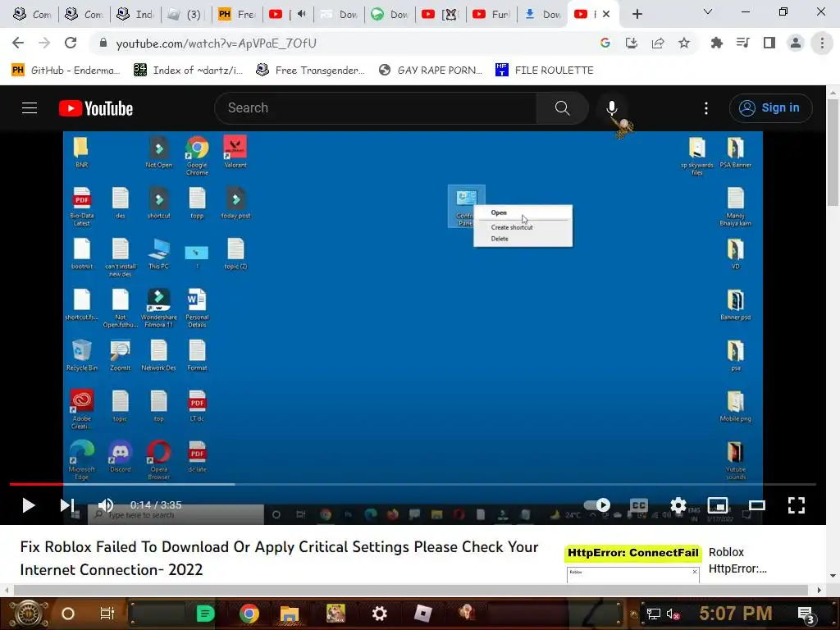This screenshot has height=630, width=840.
Task: Click the YouTube search magnifier button
Action: (562, 108)
